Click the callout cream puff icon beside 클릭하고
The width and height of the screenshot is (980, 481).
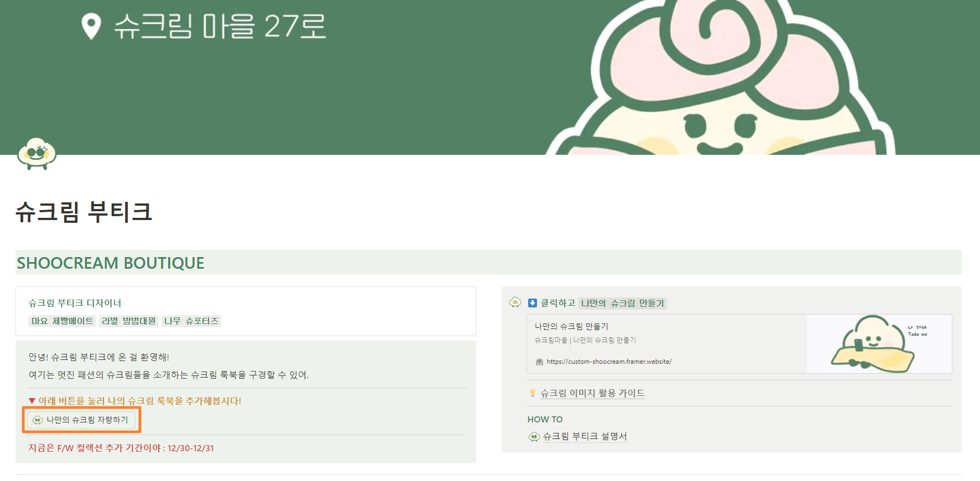[515, 302]
